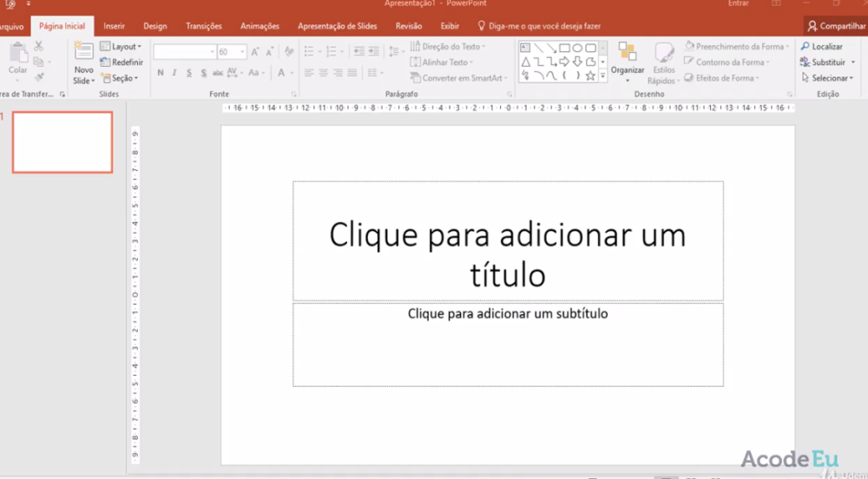Toggle strikethrough abc formatting

(218, 73)
